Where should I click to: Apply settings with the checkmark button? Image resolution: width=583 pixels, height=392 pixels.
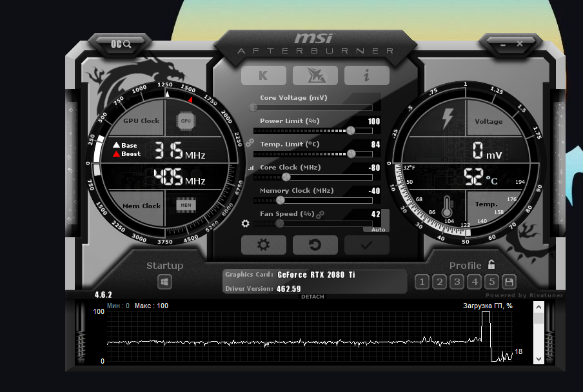(366, 245)
